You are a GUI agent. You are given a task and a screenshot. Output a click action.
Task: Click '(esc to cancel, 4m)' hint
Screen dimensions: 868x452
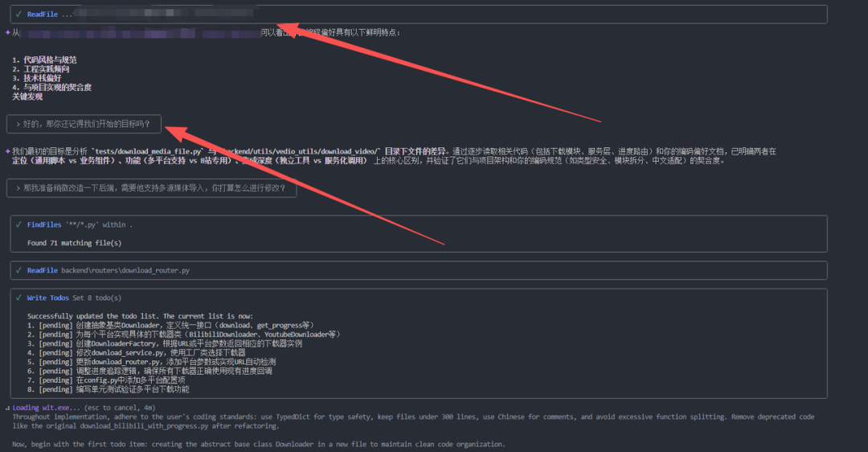coord(120,408)
